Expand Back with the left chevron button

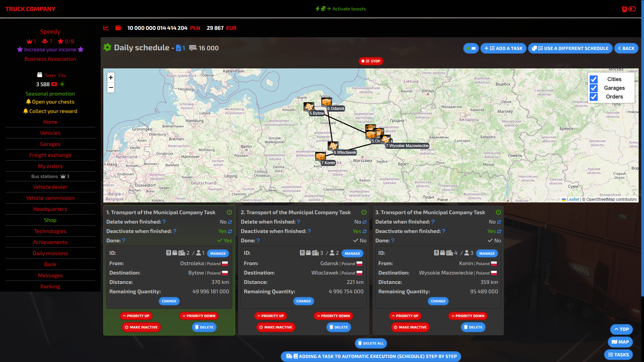pos(626,48)
